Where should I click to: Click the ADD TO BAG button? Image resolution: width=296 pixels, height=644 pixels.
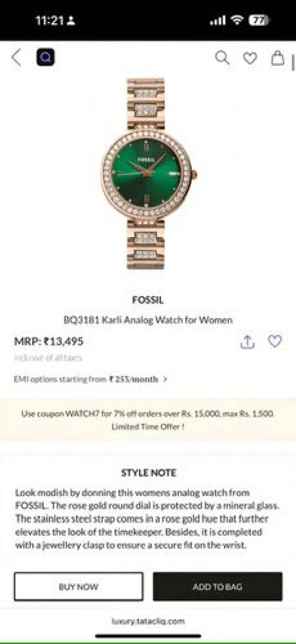pyautogui.click(x=218, y=587)
